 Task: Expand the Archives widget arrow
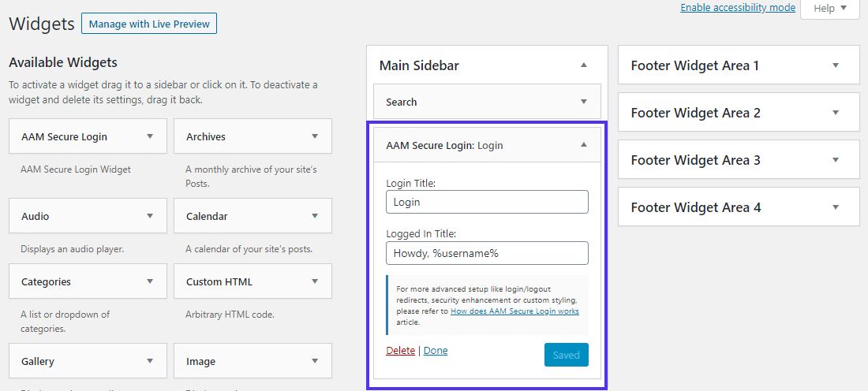pyautogui.click(x=315, y=136)
